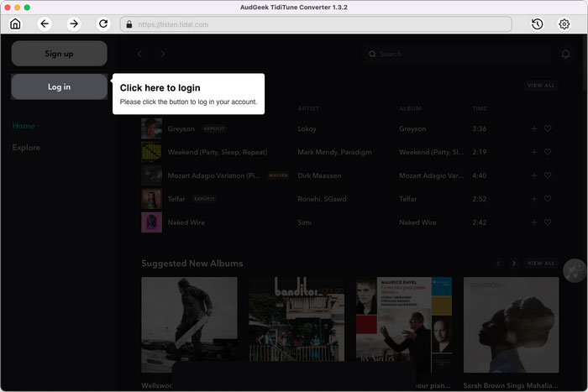Click the TIME column header

[480, 108]
